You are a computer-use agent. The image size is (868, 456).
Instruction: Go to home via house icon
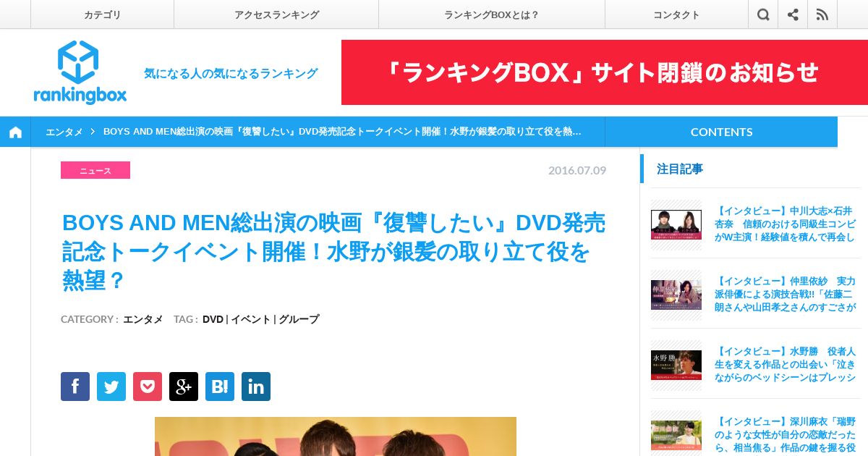(x=15, y=132)
